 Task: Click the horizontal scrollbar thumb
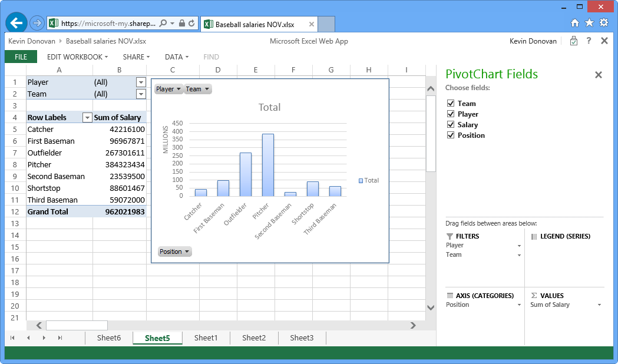click(77, 325)
